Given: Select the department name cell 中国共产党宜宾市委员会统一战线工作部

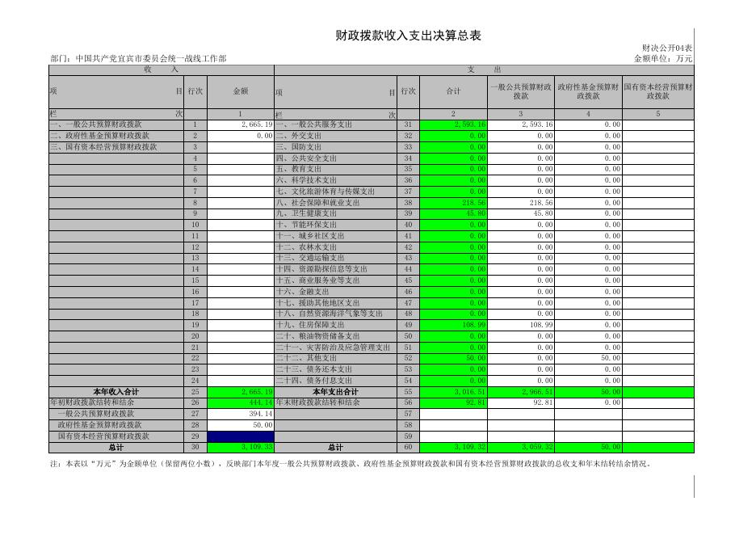Looking at the screenshot, I should (138, 59).
